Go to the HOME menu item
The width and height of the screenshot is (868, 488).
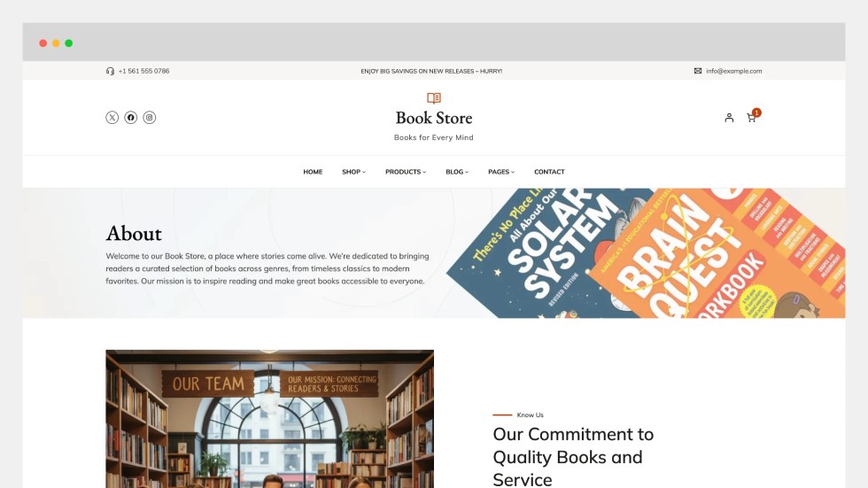313,172
